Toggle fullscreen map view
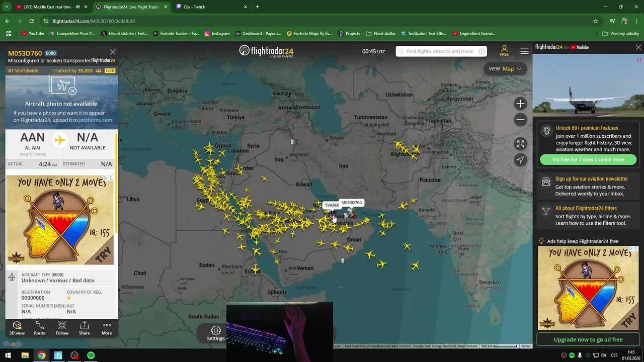 click(x=520, y=144)
